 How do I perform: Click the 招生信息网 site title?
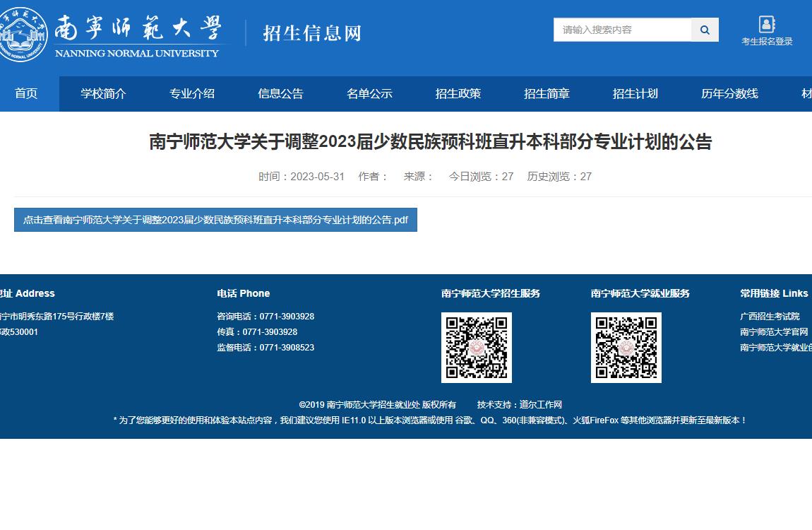point(312,33)
